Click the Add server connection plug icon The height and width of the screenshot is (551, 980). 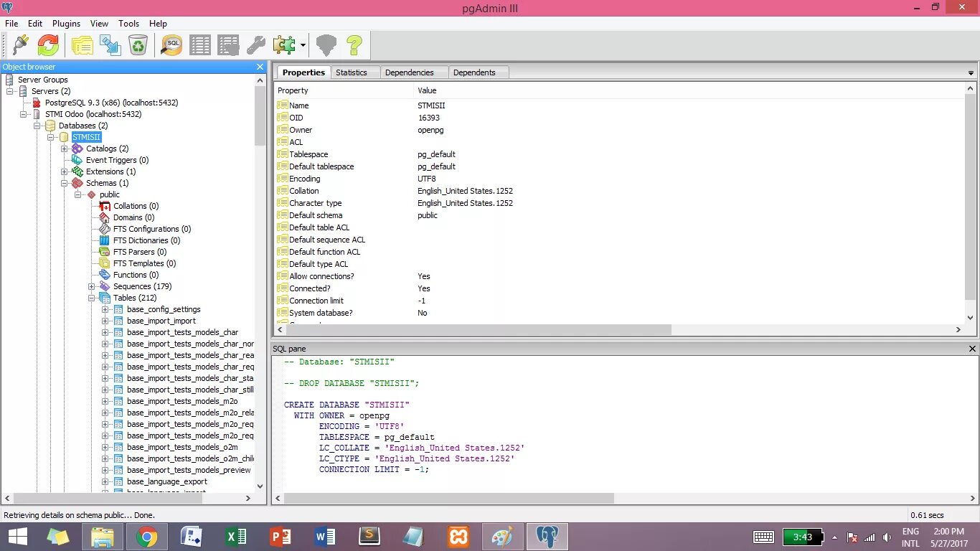click(x=21, y=45)
